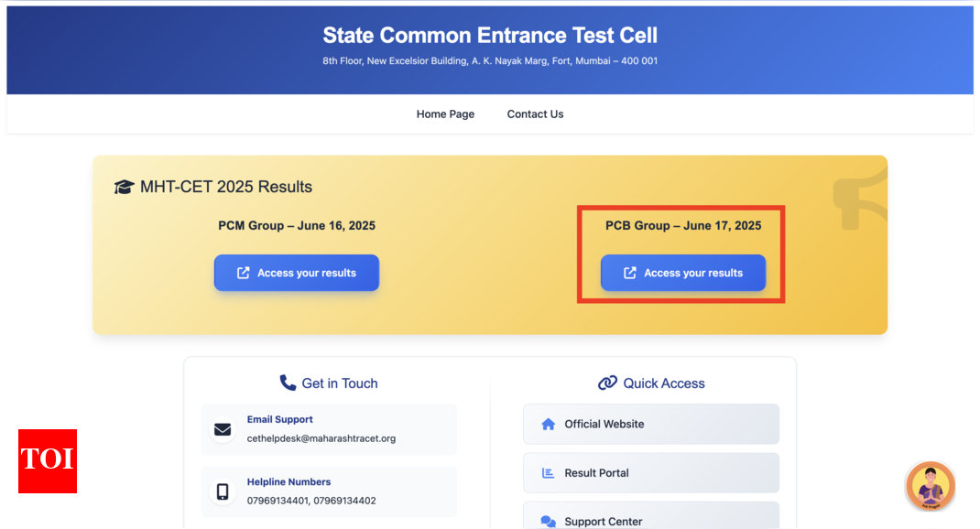Access your results for PCM Group
980x529 pixels.
click(297, 273)
